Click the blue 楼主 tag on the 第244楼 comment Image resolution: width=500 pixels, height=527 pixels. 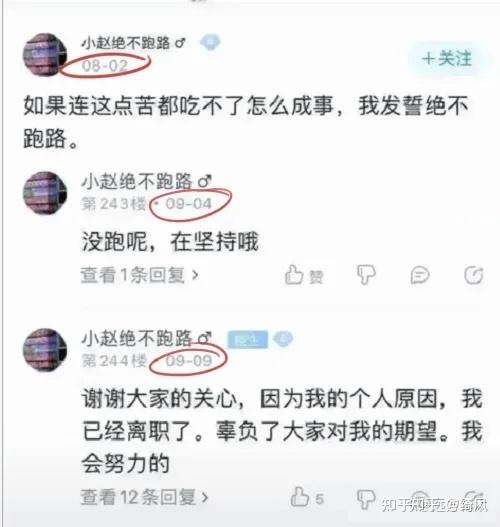click(x=248, y=339)
